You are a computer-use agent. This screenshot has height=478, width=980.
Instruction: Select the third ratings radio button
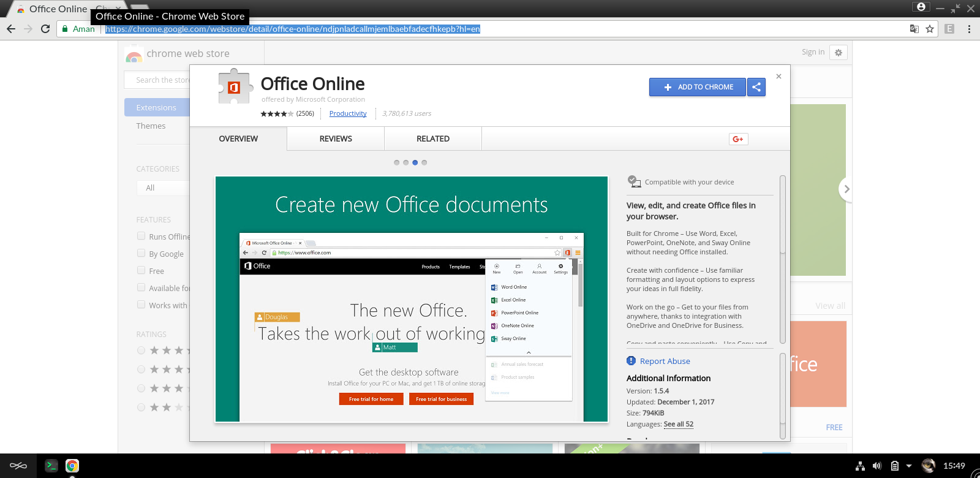(x=141, y=389)
